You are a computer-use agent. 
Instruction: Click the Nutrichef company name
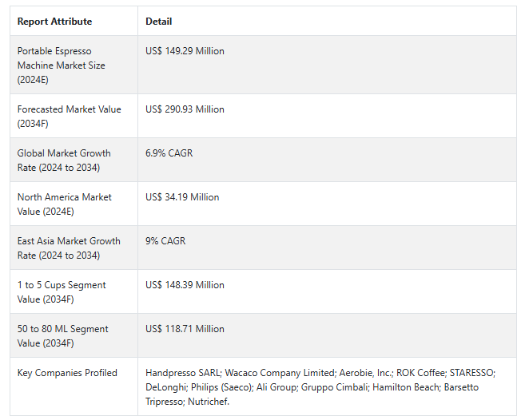click(x=209, y=402)
